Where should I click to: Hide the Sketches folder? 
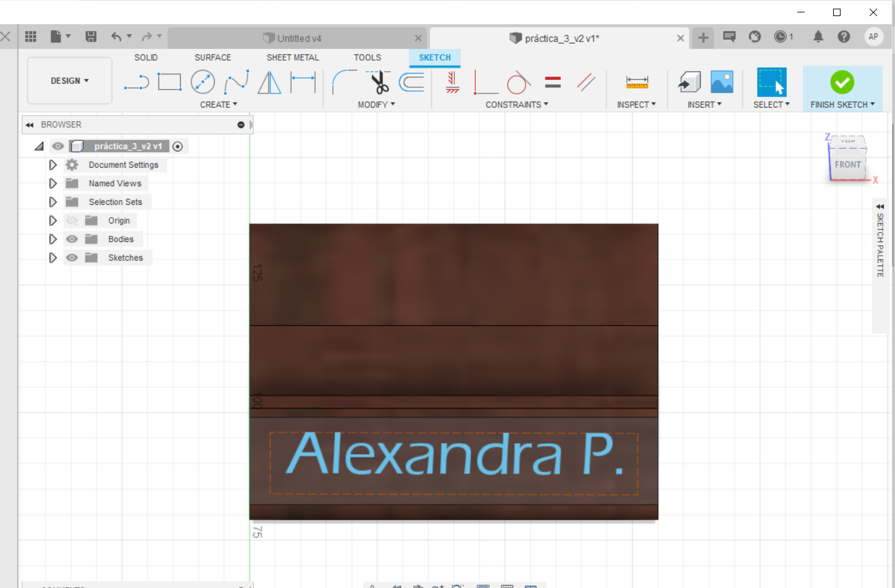(72, 257)
